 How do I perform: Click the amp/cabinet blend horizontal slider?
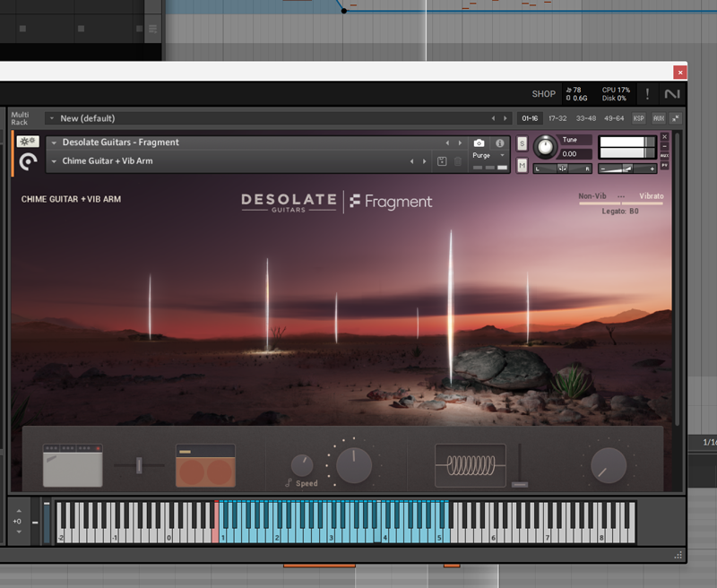139,465
